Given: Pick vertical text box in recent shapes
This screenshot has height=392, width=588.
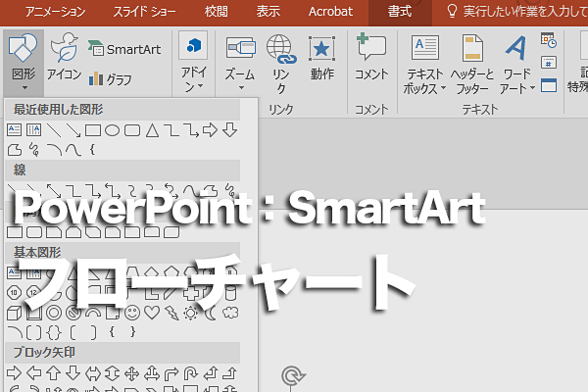Looking at the screenshot, I should point(33,130).
